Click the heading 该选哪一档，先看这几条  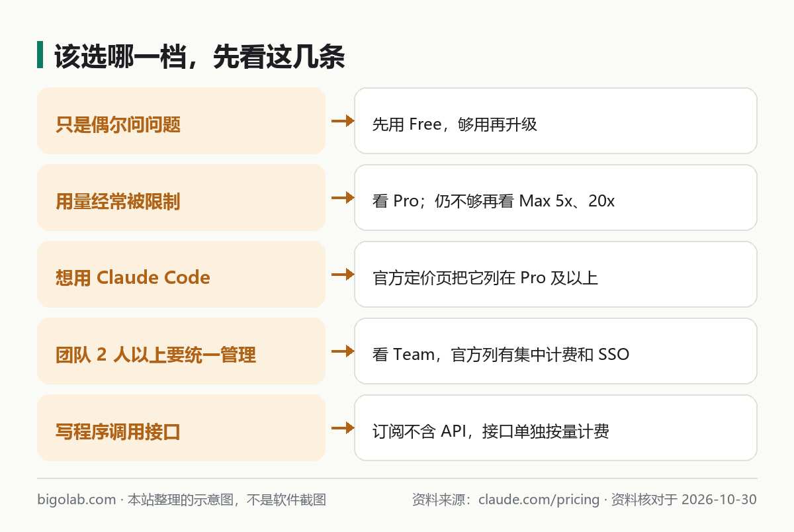point(199,57)
